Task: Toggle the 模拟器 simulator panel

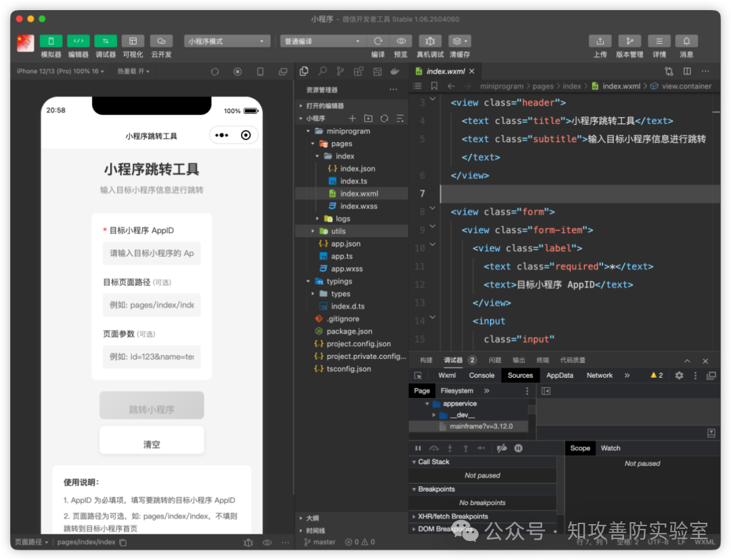Action: click(51, 41)
